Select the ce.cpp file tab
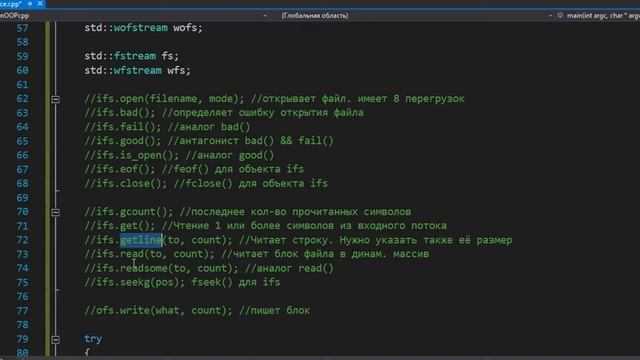This screenshot has height=360, width=640. pyautogui.click(x=11, y=4)
